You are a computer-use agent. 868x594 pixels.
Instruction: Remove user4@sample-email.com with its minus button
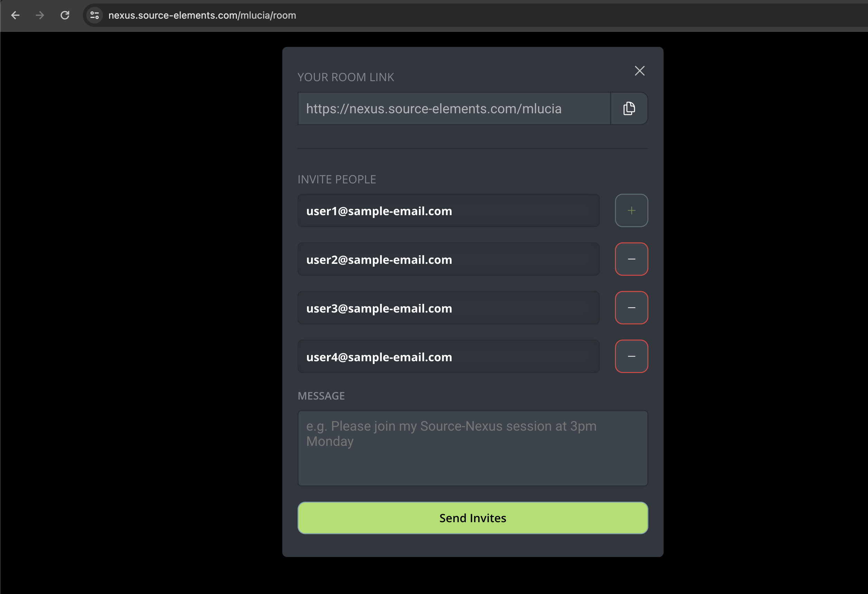pyautogui.click(x=631, y=356)
